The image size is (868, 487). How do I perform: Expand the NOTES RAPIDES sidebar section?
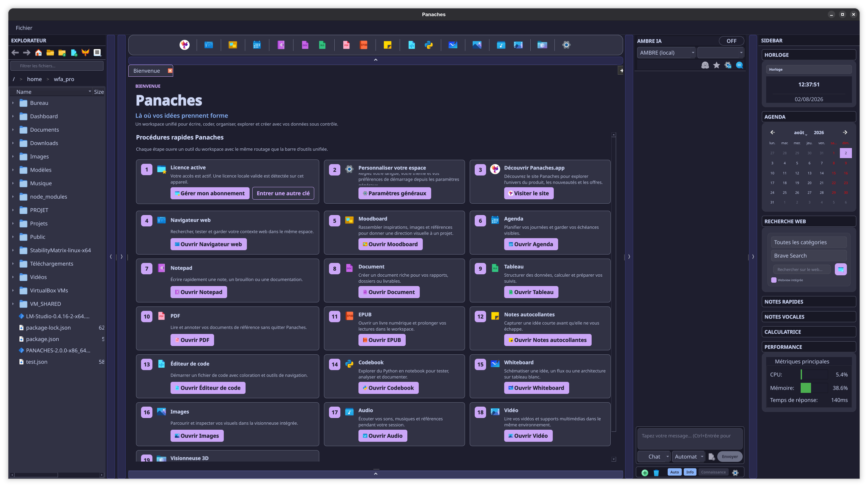[x=809, y=302]
